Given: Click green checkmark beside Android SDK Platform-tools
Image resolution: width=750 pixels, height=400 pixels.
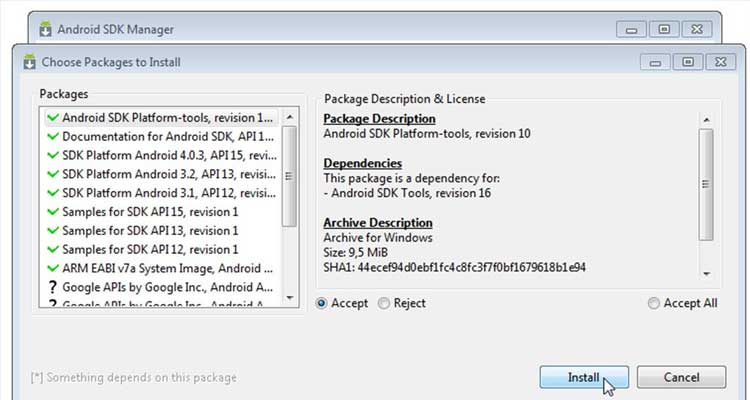Looking at the screenshot, I should click(53, 117).
